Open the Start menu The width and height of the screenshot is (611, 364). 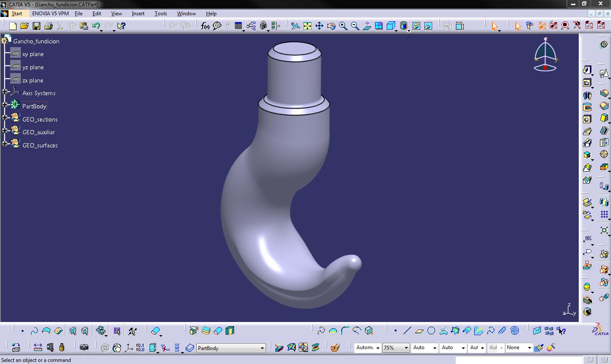17,14
